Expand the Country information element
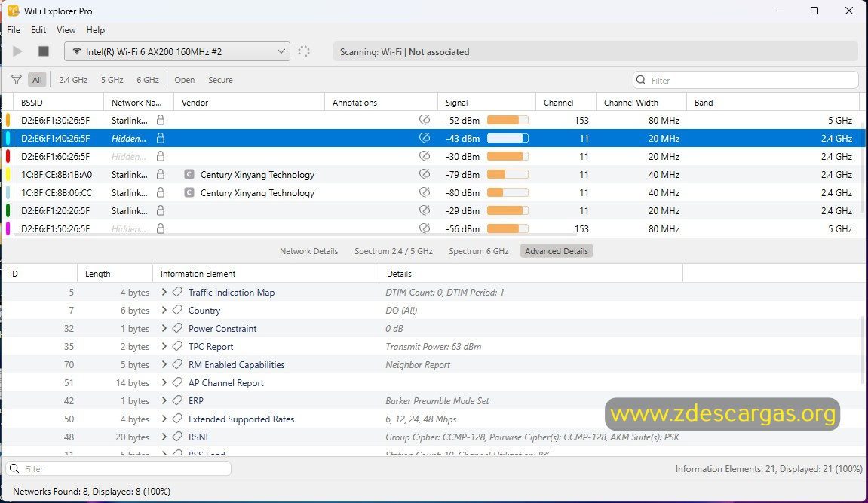 [164, 311]
